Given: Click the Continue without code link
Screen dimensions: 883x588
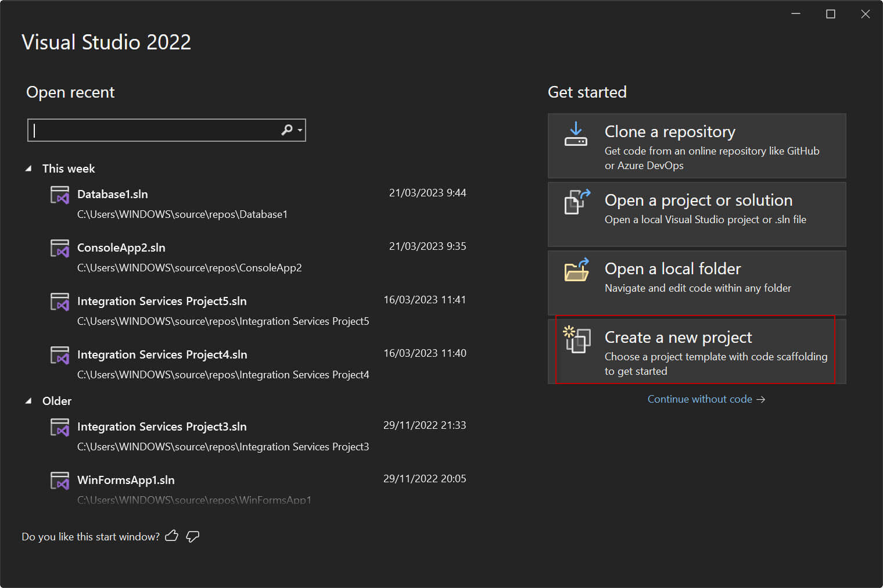Looking at the screenshot, I should tap(706, 399).
